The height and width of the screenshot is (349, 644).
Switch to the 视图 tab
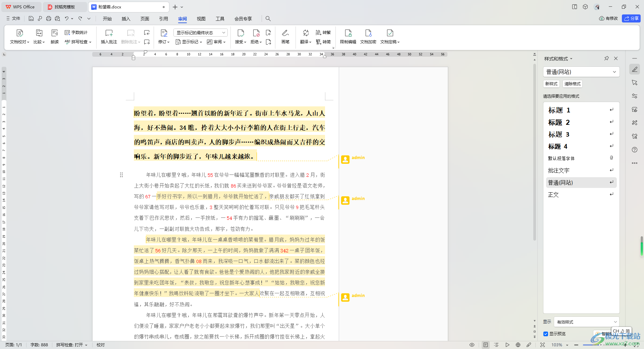tap(201, 19)
